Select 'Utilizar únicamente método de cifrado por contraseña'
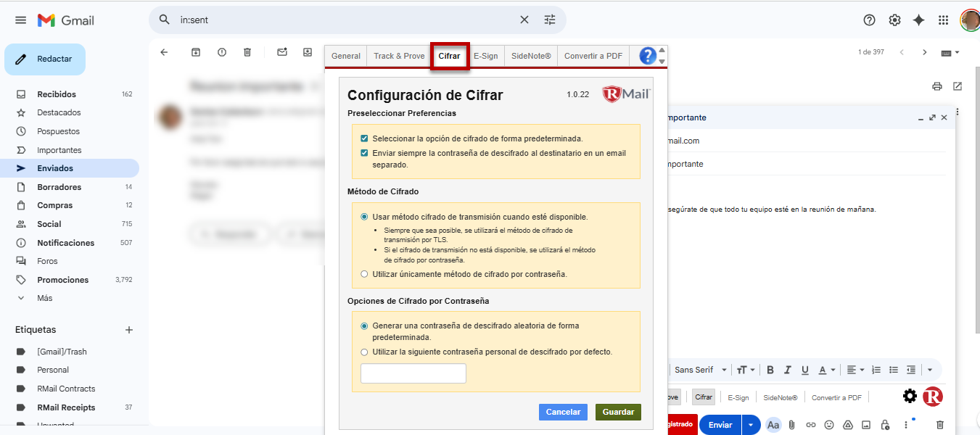The height and width of the screenshot is (435, 980). pos(364,274)
